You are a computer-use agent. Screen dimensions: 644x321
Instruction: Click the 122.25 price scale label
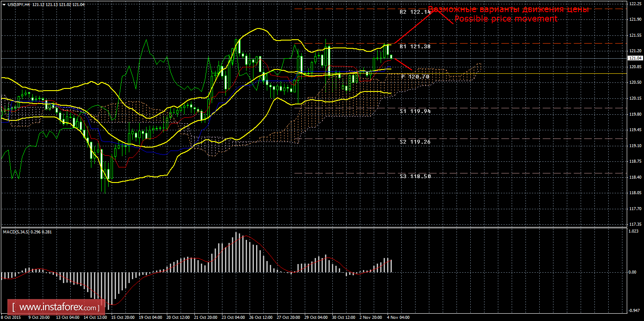[634, 3]
